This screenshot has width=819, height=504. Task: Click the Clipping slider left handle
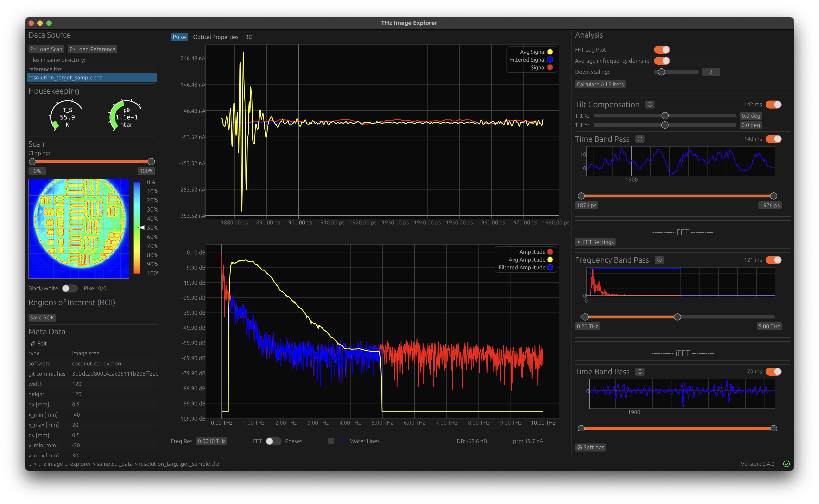pyautogui.click(x=32, y=162)
